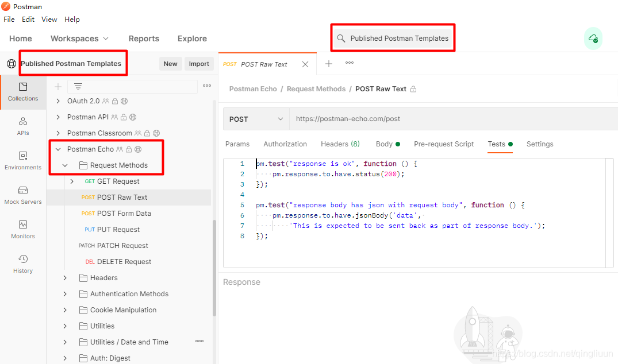
Task: Close the POST Raw Text tab
Action: coord(305,64)
